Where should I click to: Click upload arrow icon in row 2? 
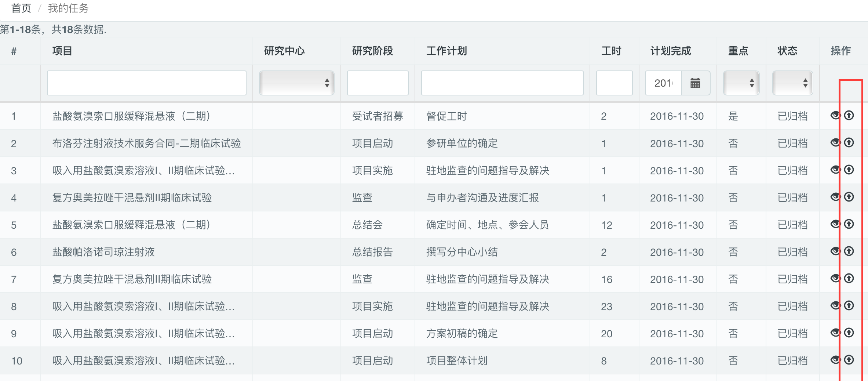coord(849,143)
